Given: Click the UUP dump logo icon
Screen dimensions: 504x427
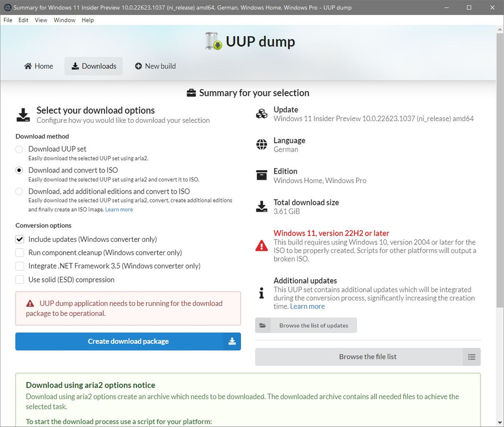Looking at the screenshot, I should 214,41.
